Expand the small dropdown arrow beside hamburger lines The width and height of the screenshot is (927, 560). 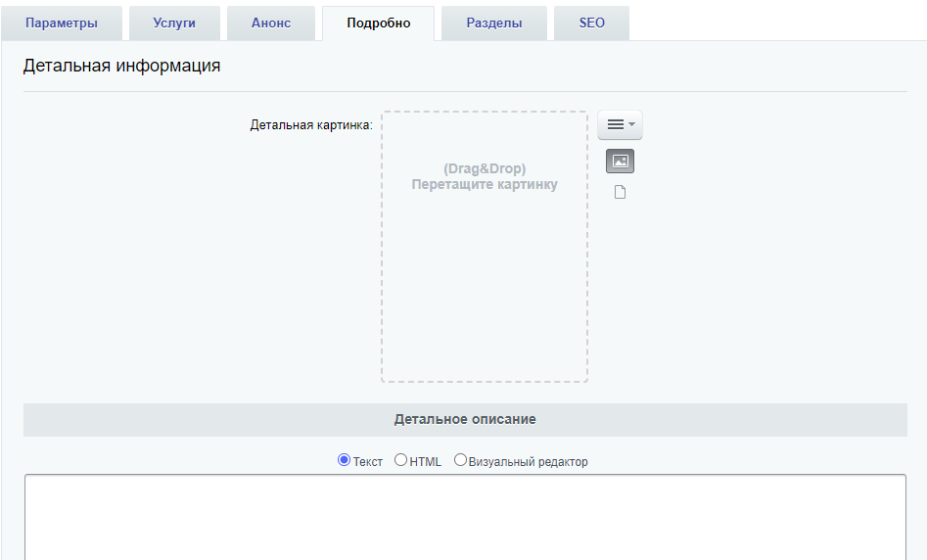pyautogui.click(x=631, y=124)
